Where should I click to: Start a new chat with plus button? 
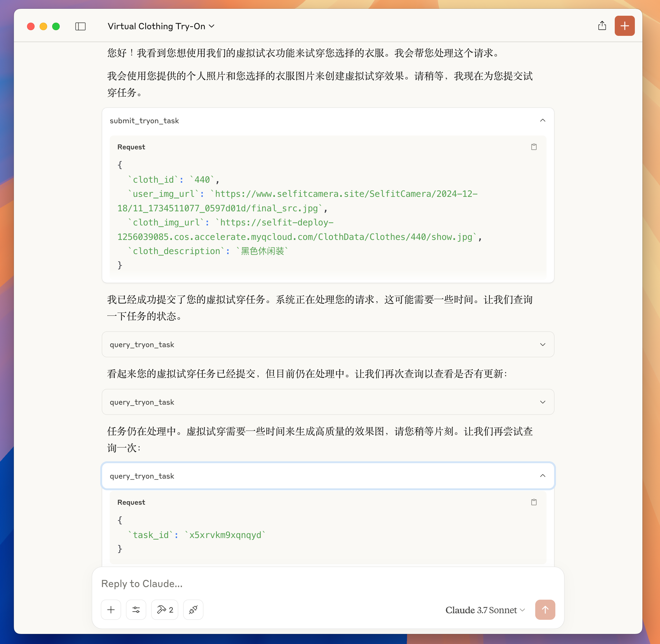624,26
